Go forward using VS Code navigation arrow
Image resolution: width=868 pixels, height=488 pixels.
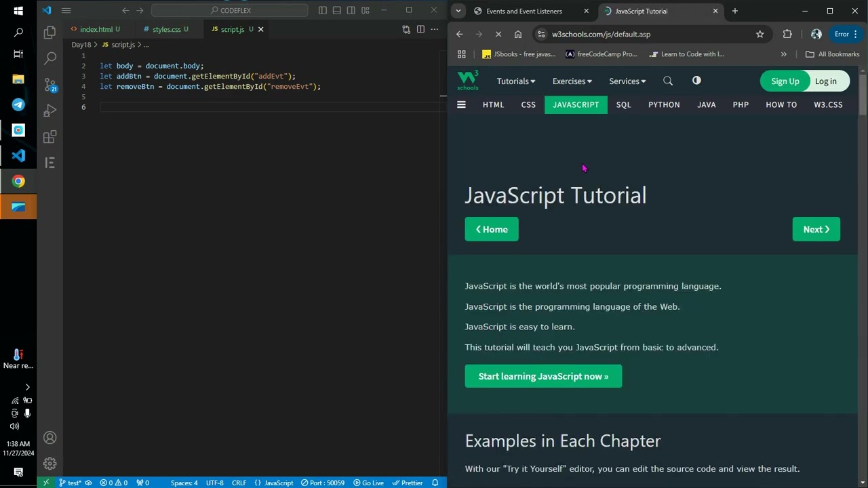click(x=140, y=10)
